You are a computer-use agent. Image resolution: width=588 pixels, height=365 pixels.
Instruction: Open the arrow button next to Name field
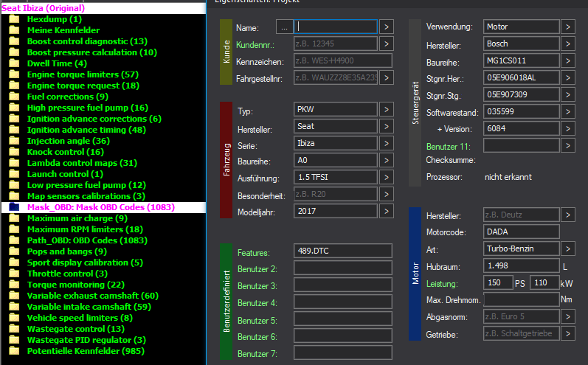coord(387,27)
